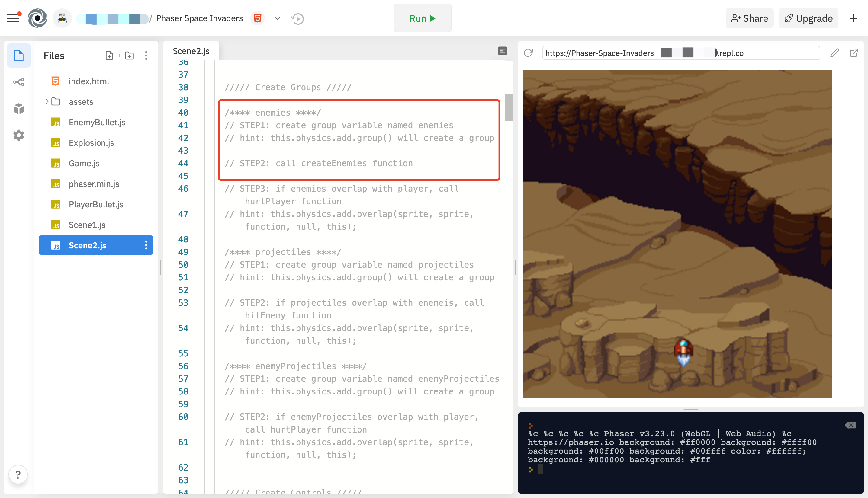Open Game.js in the file tree
This screenshot has width=868, height=498.
pos(84,164)
